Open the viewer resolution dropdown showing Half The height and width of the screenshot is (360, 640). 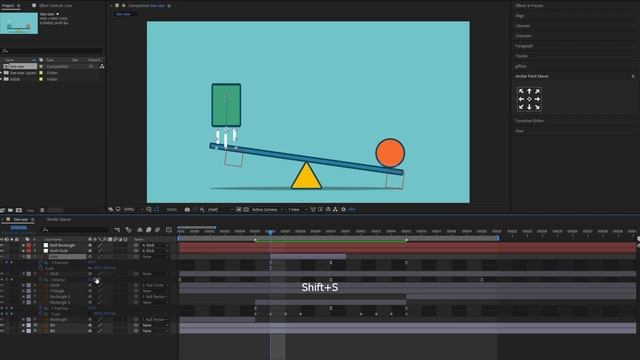coord(220,209)
